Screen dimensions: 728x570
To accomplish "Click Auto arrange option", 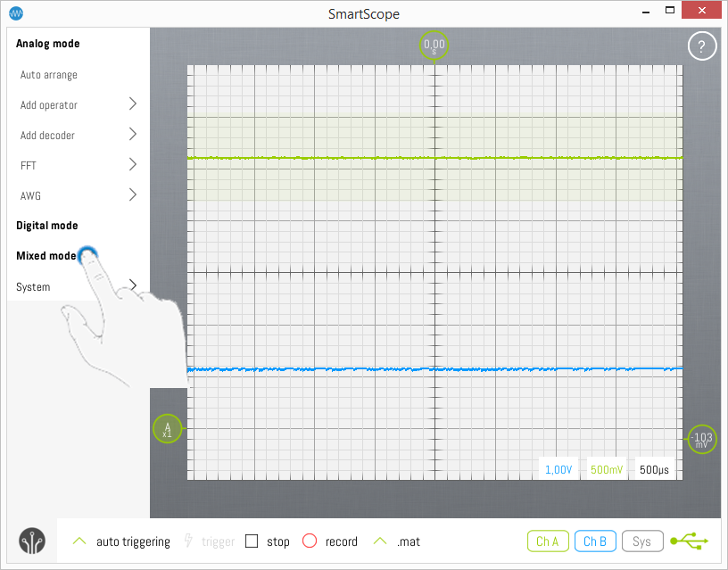I will [x=49, y=75].
